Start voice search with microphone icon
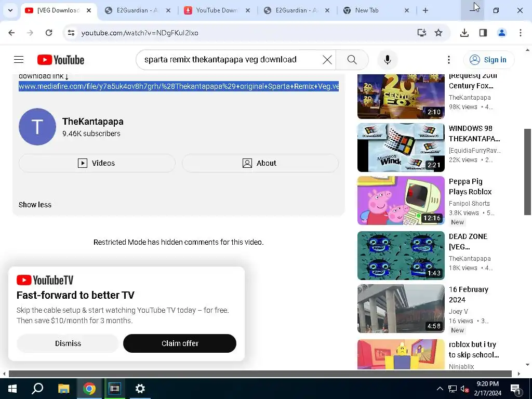Image resolution: width=532 pixels, height=399 pixels. pos(388,60)
